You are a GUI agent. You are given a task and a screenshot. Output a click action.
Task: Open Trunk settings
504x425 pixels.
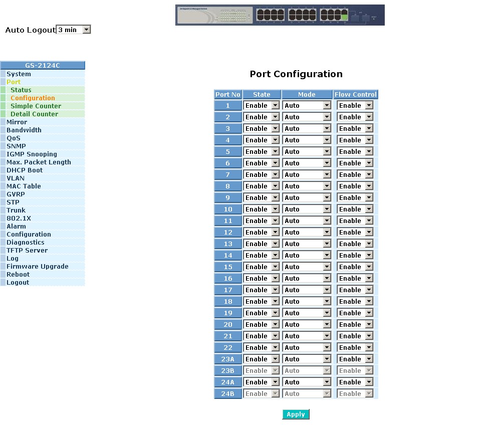tap(16, 210)
